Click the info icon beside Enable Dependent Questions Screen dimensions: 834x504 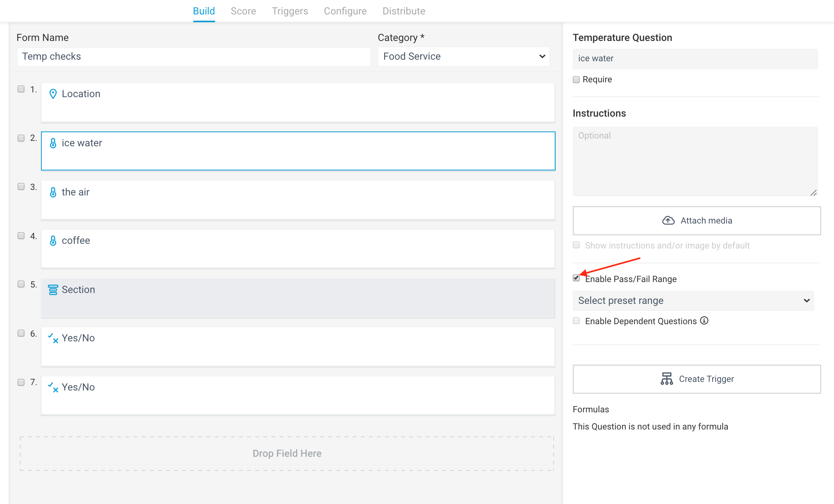704,321
